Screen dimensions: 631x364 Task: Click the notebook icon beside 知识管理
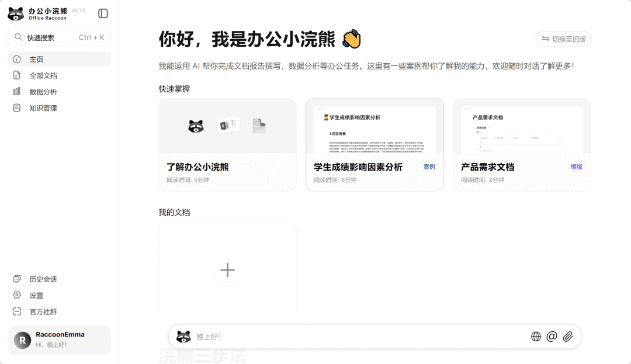[x=17, y=108]
